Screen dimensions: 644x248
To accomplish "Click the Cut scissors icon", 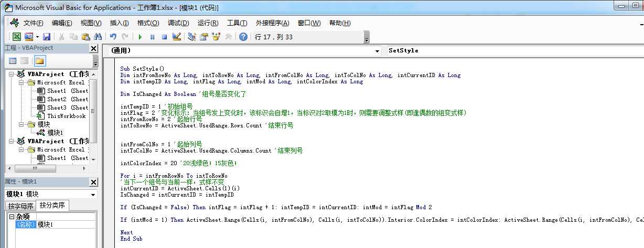I will [61, 37].
